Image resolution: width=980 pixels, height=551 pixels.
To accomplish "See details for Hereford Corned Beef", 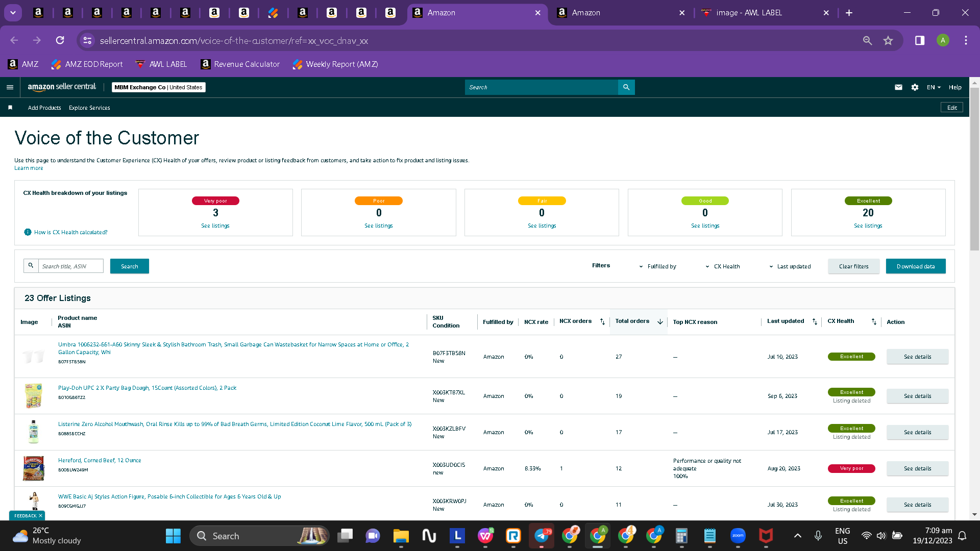I will [x=918, y=468].
